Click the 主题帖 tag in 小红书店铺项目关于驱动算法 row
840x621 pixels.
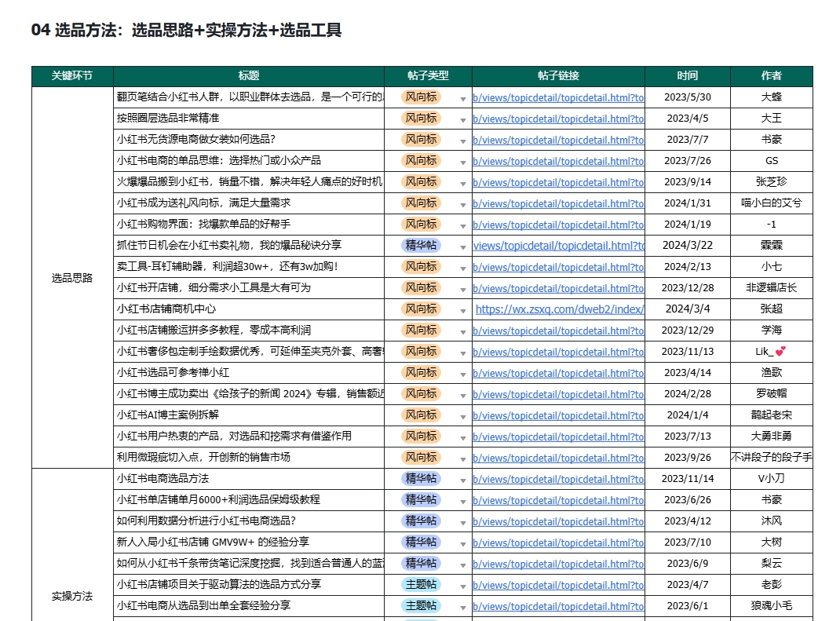coord(421,584)
